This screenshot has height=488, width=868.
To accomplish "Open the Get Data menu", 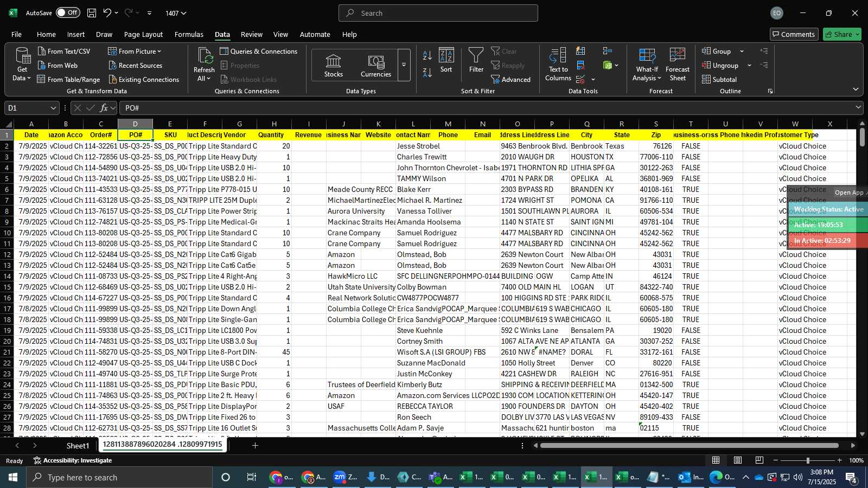I will click(22, 65).
